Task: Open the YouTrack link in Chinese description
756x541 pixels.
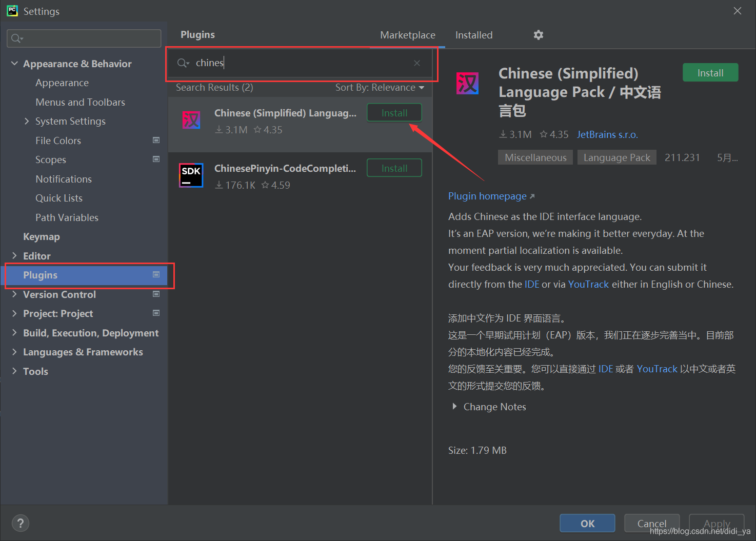Action: 657,369
